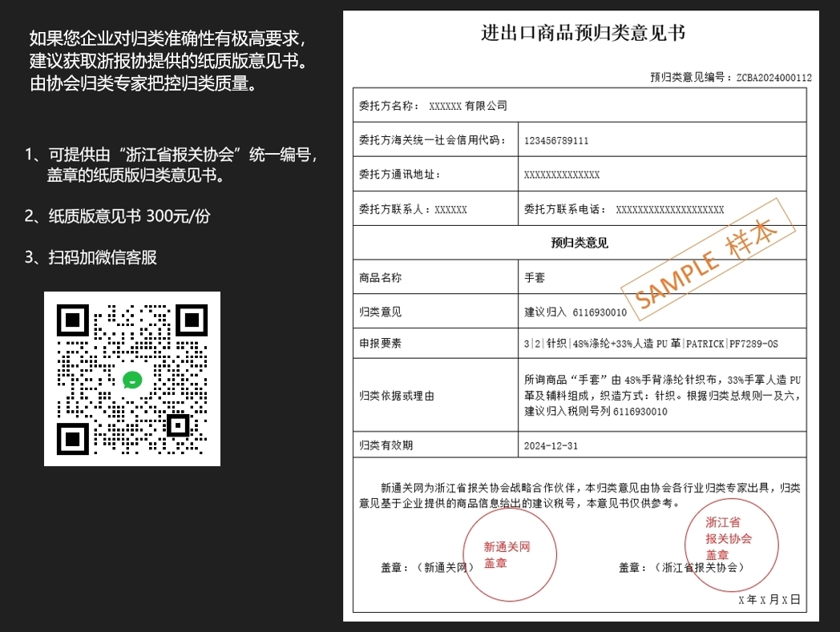
Task: Click the 委托方通讯地址 label cell
Action: coord(435,174)
